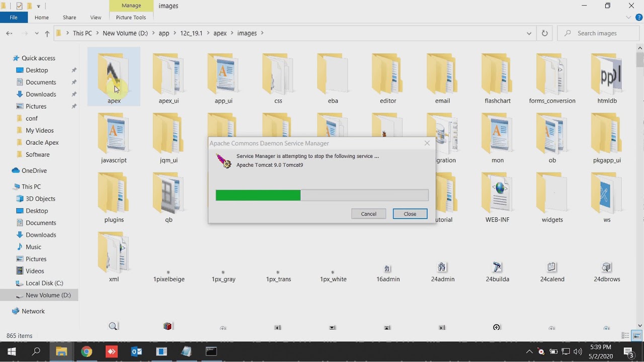Screen dimensions: 644x362
Task: Open the apex folder
Action: click(x=114, y=77)
